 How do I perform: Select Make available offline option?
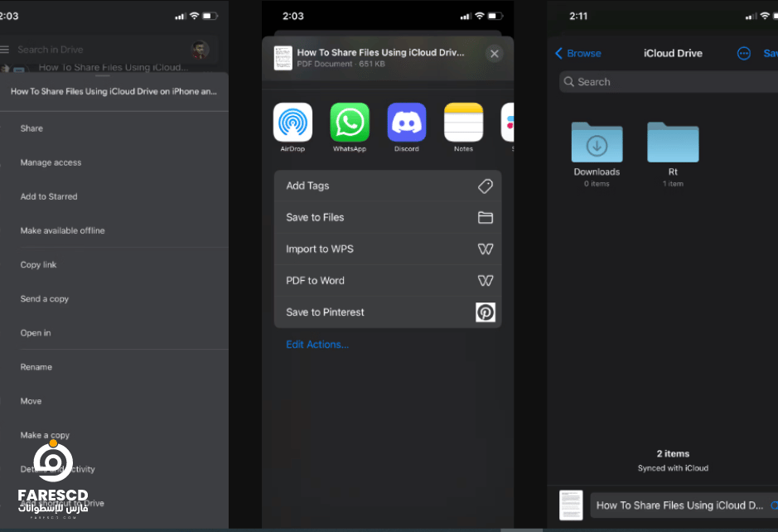coord(114,230)
